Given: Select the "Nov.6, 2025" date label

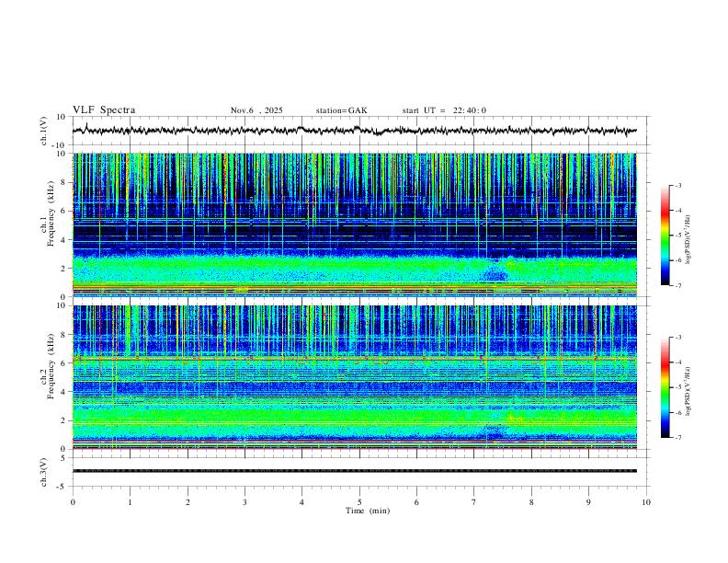Looking at the screenshot, I should click(x=256, y=110).
